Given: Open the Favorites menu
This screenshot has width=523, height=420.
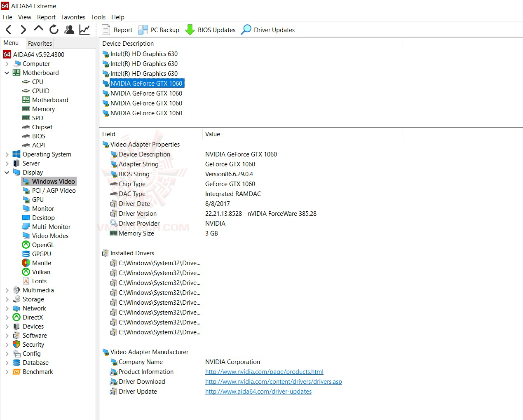Looking at the screenshot, I should pos(73,17).
